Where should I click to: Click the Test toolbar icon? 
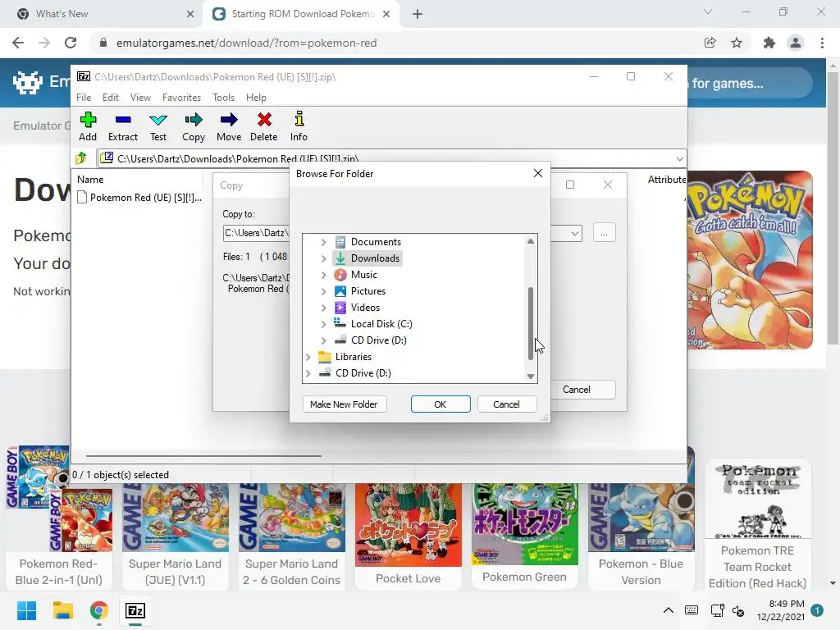(158, 126)
